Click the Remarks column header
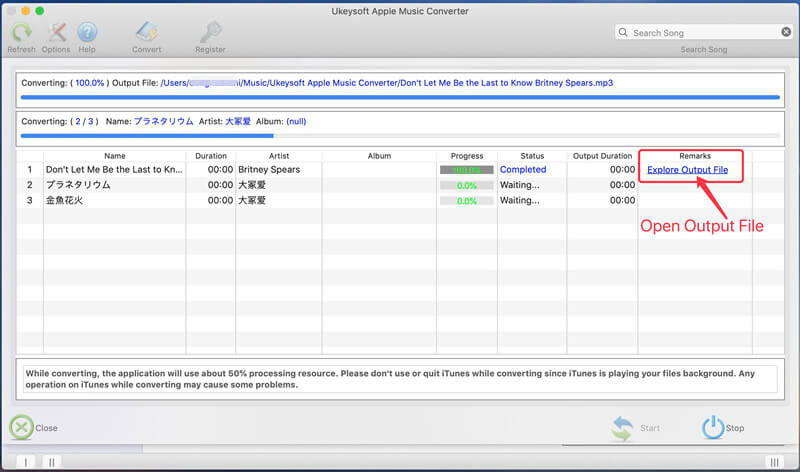This screenshot has height=472, width=800. pos(695,156)
